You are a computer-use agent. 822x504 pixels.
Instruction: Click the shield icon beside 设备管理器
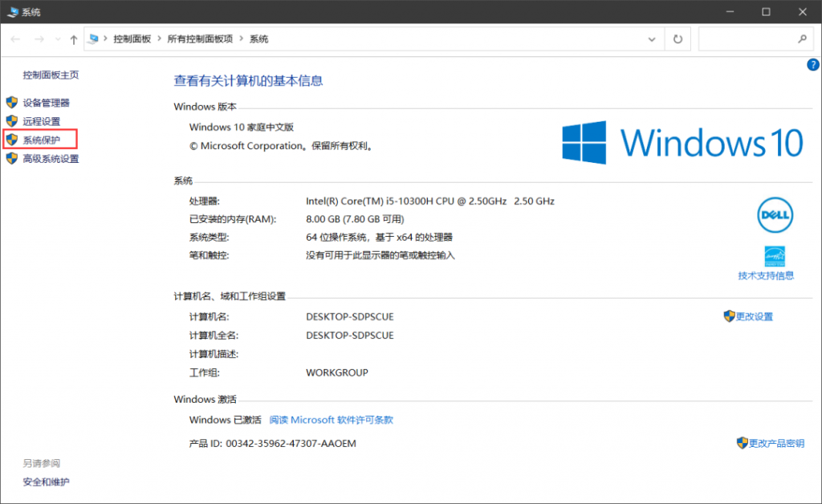pos(11,103)
